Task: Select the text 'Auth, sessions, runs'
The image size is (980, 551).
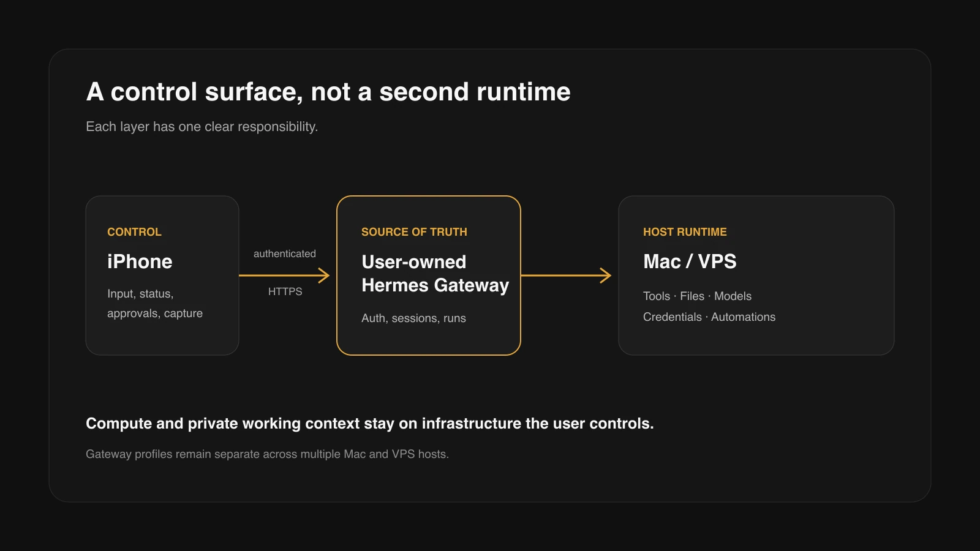Action: (413, 318)
